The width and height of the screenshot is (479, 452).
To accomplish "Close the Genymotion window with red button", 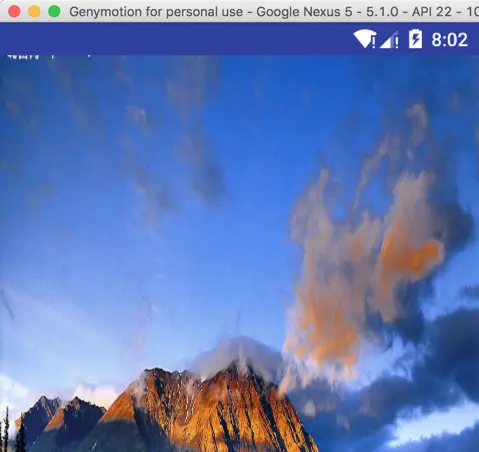I will [14, 11].
